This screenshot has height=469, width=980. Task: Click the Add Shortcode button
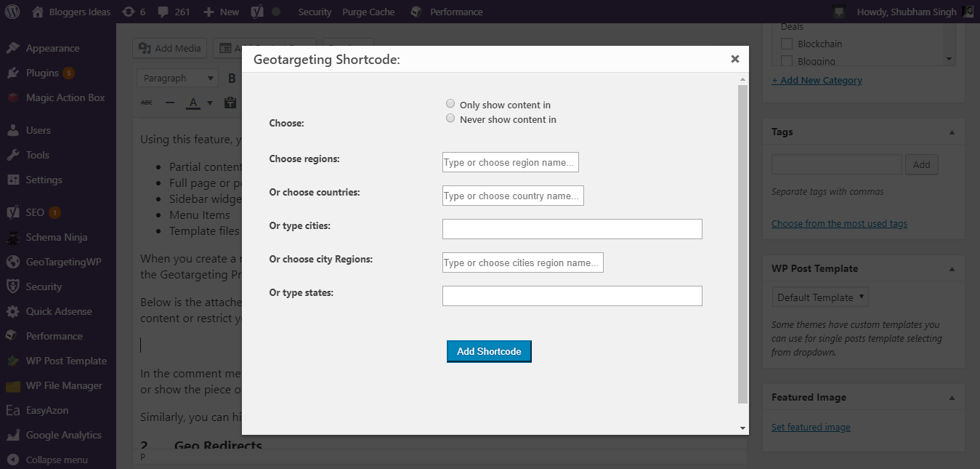point(489,351)
